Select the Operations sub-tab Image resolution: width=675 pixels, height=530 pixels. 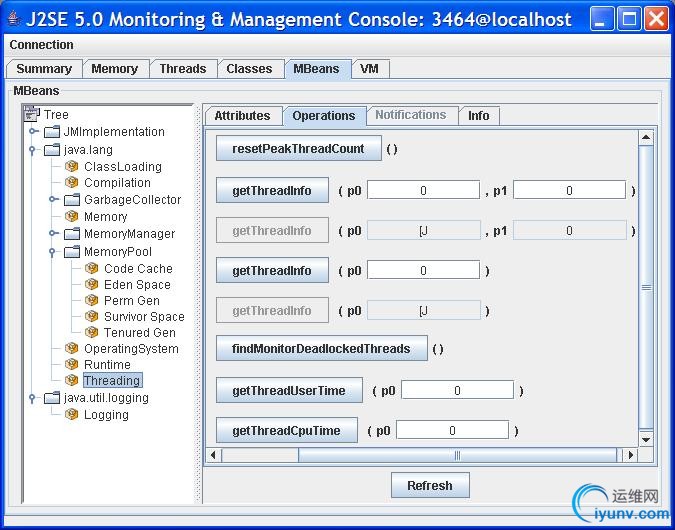pos(324,116)
